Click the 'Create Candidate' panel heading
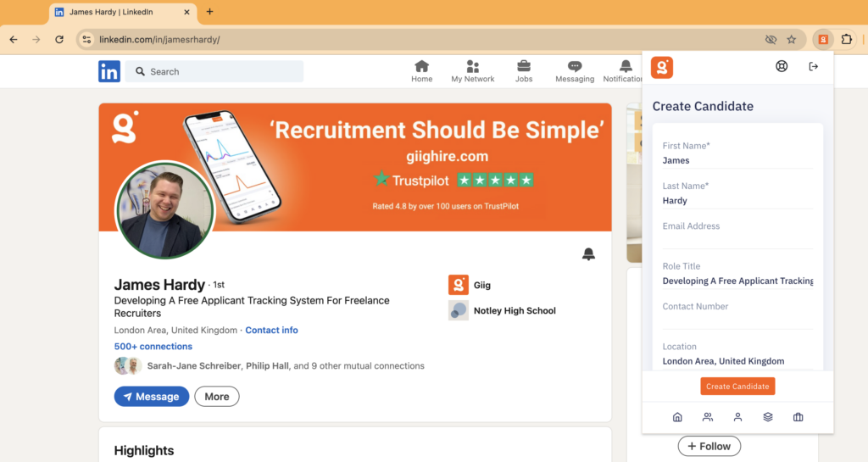 [703, 106]
